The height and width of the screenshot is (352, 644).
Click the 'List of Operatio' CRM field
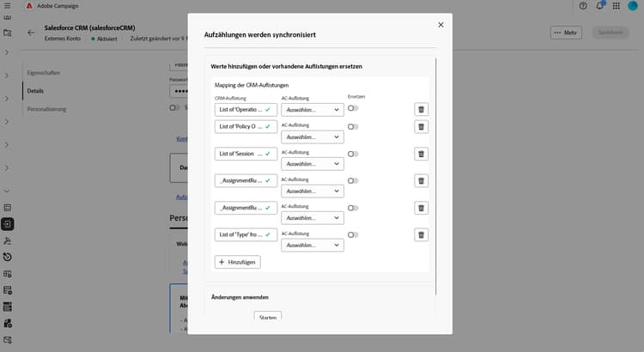[246, 110]
